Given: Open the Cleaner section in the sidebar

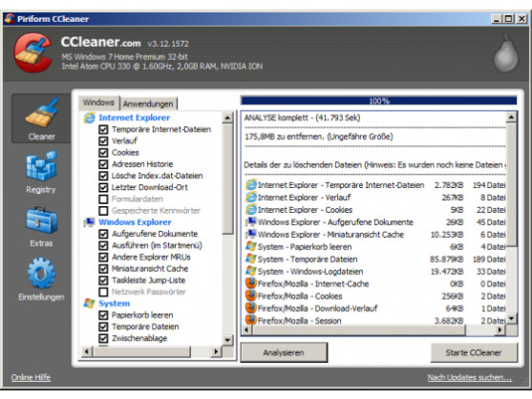Looking at the screenshot, I should (x=41, y=118).
